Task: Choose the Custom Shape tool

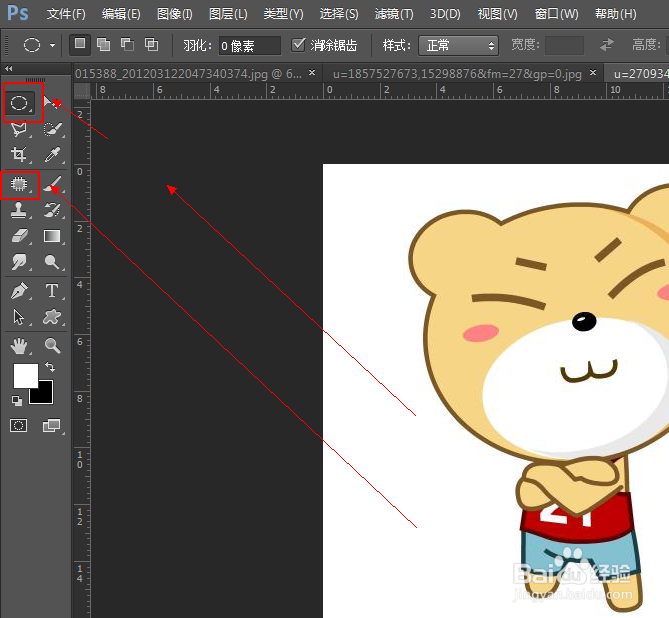Action: [52, 317]
